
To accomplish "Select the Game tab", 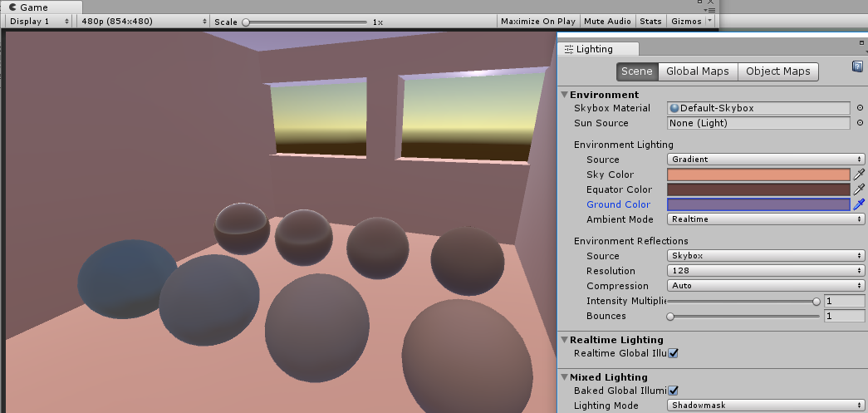I will [42, 7].
